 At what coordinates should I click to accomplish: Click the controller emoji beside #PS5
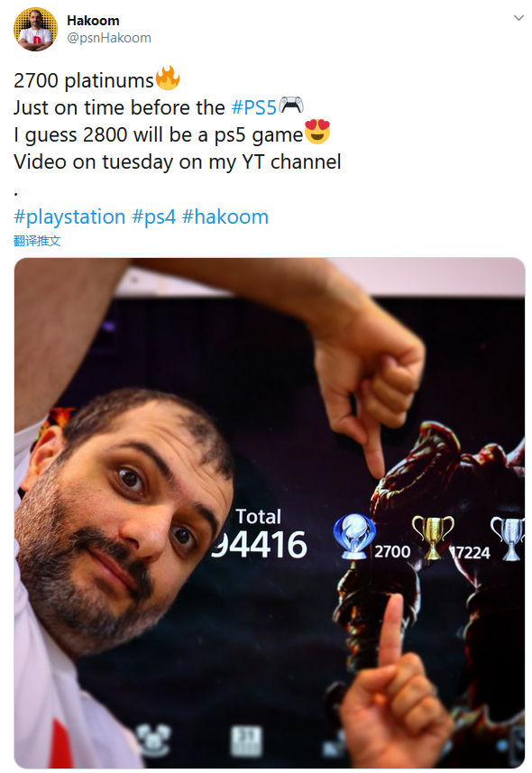291,105
